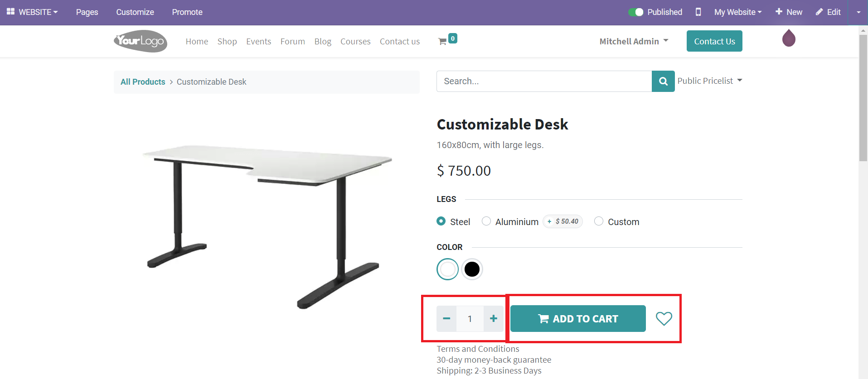Click inside the Search input field

[x=521, y=81]
